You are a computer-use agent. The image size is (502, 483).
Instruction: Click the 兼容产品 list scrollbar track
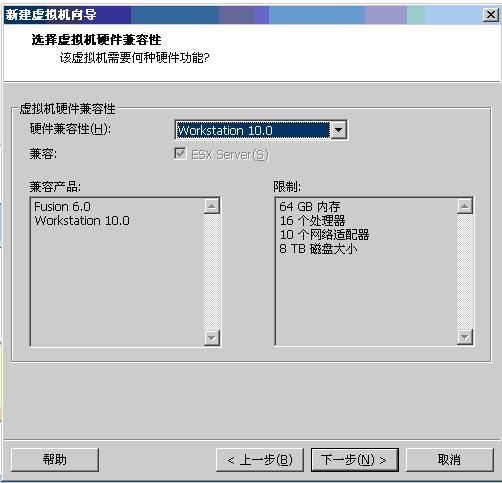click(x=212, y=272)
